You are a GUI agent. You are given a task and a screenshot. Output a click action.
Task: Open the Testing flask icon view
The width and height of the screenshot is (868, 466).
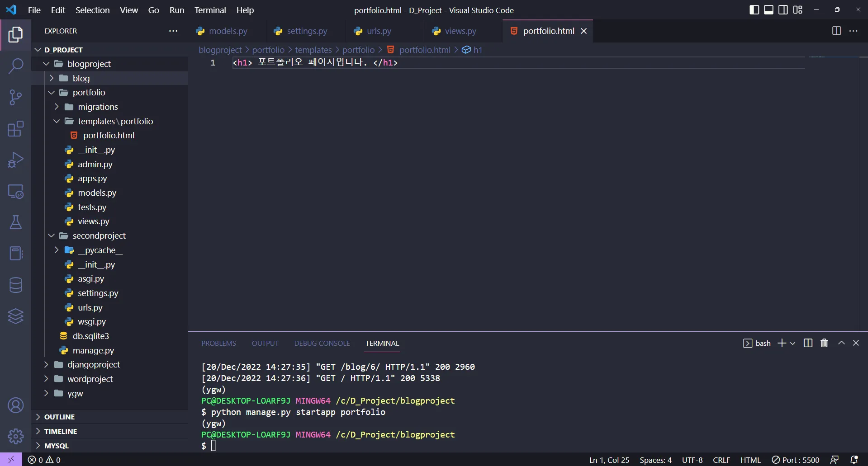(15, 222)
